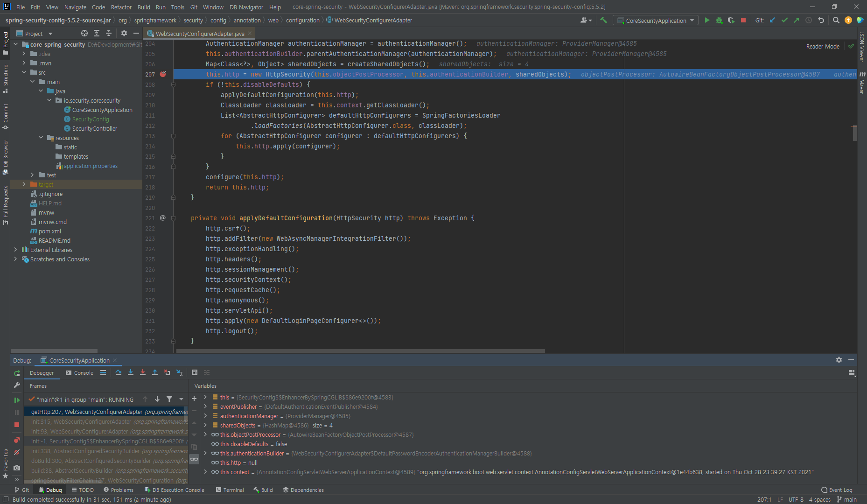This screenshot has height=504, width=867.
Task: Collapse all in the Project panel
Action: [109, 33]
